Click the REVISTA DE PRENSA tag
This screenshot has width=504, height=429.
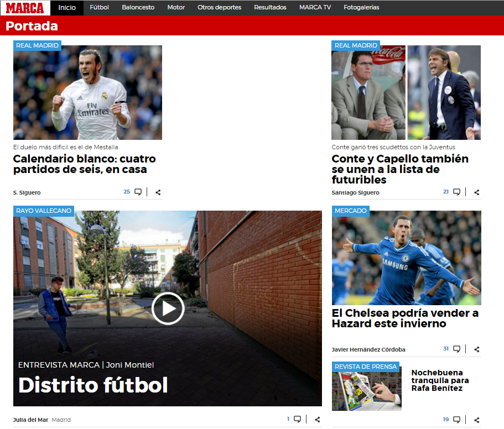[366, 367]
